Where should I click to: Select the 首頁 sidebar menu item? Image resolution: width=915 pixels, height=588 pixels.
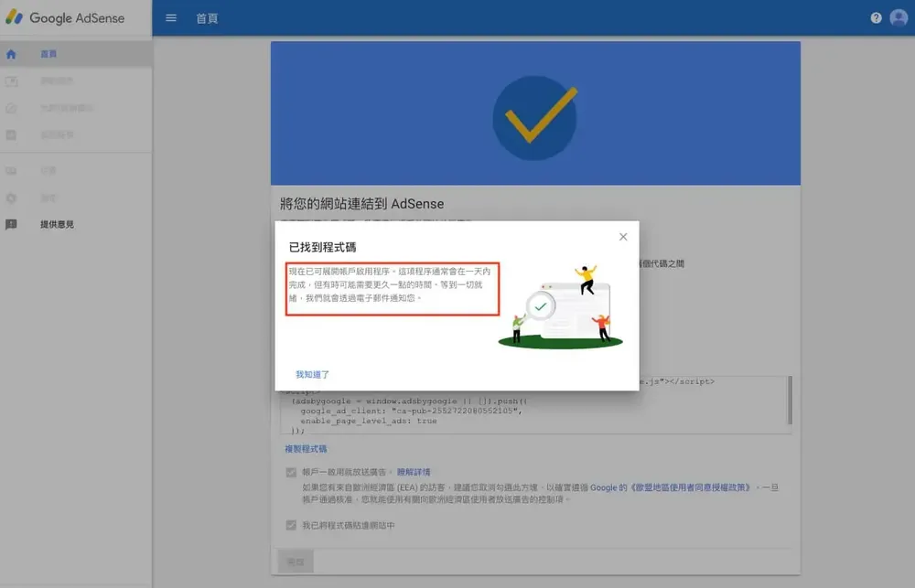point(76,54)
